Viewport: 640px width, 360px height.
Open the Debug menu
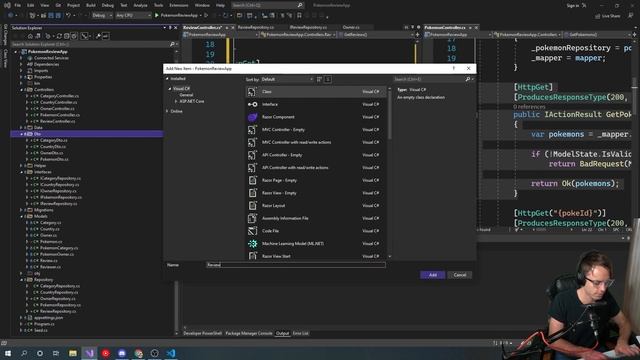coord(108,5)
